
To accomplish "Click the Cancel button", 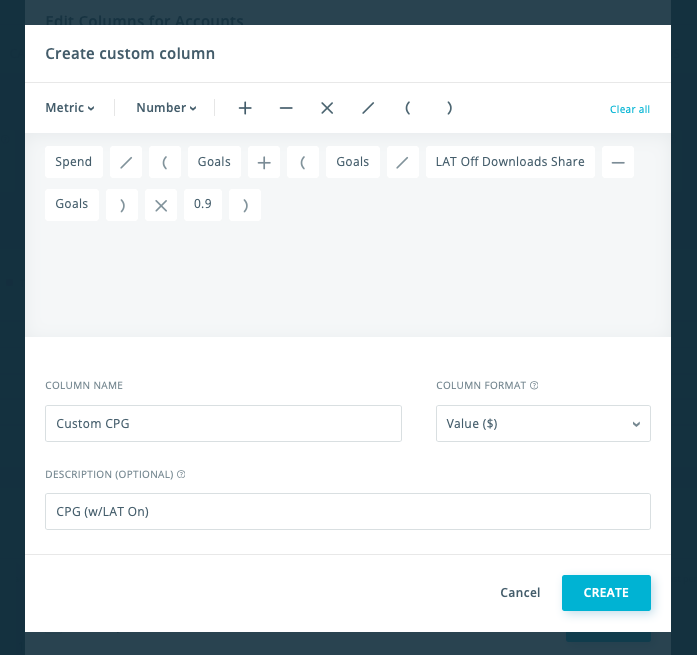I will click(520, 593).
